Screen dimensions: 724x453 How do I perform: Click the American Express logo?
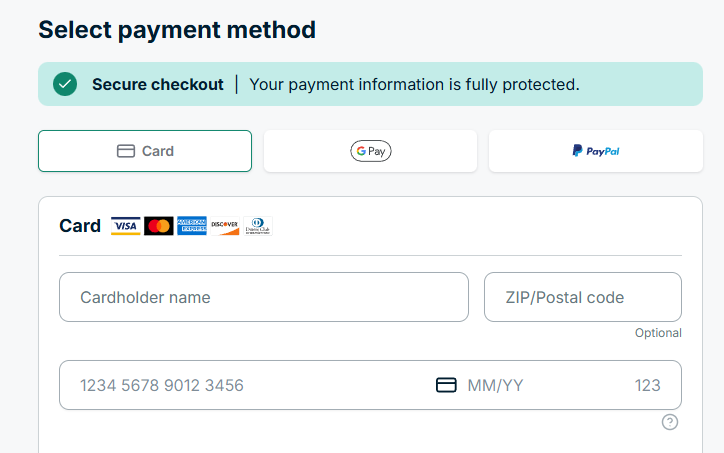point(192,226)
